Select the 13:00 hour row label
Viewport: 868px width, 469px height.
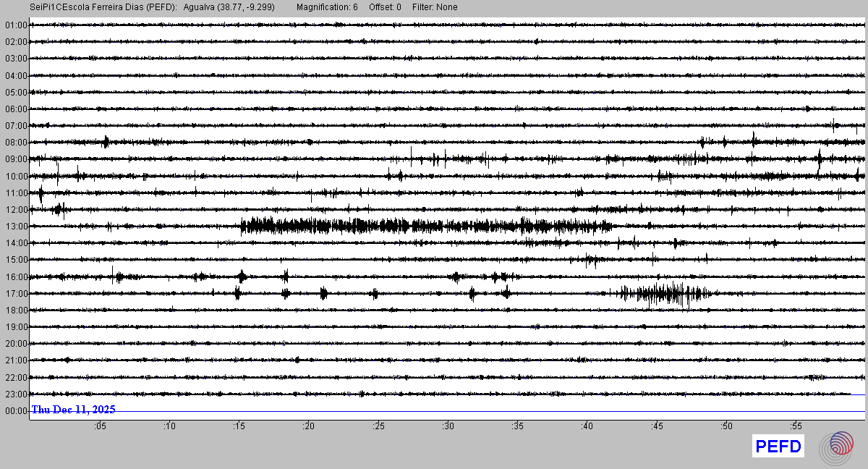pyautogui.click(x=16, y=227)
